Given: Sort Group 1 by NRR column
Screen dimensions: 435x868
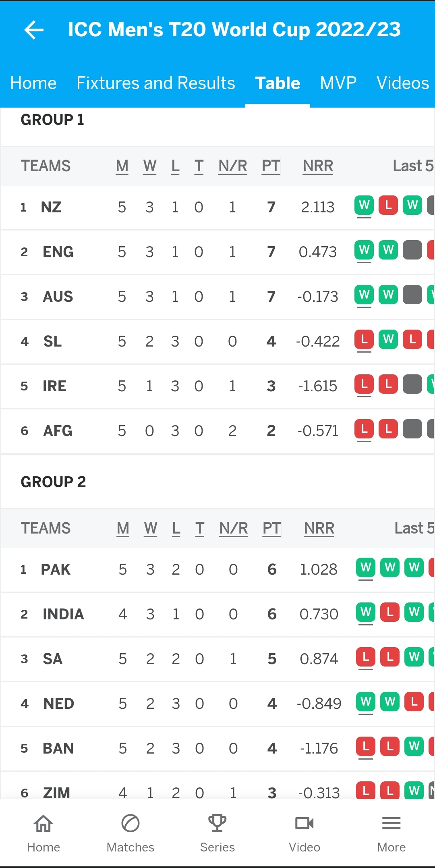Looking at the screenshot, I should (318, 166).
